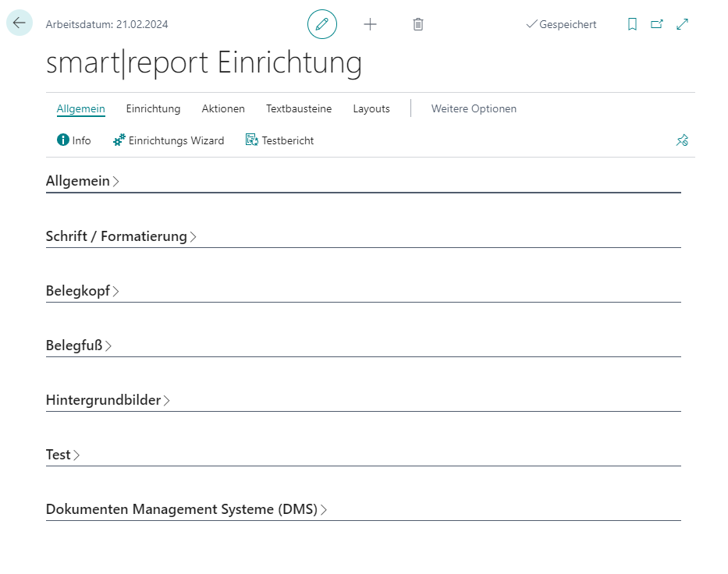Open page in new window icon
The height and width of the screenshot is (574, 728).
point(657,24)
